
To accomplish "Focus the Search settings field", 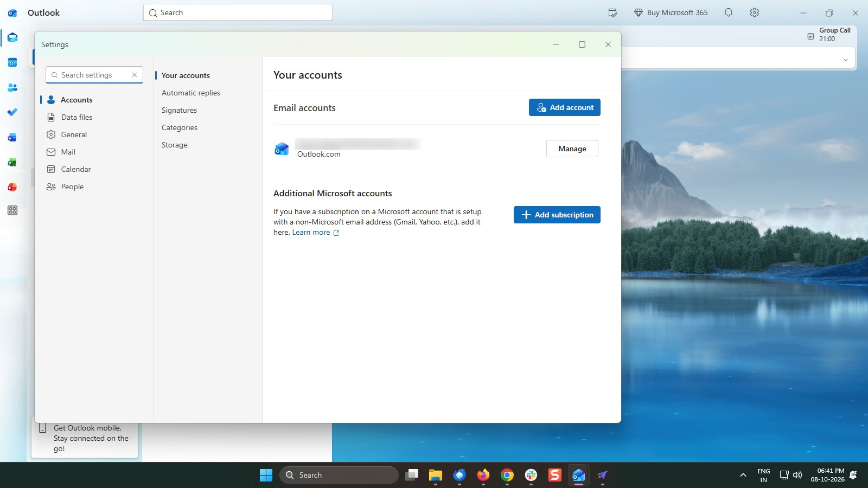I will coord(94,75).
